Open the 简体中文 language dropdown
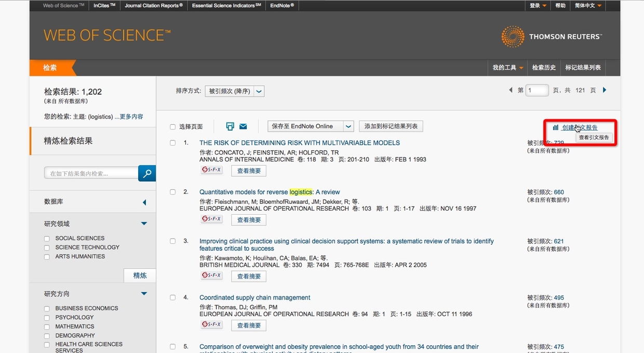This screenshot has height=353, width=644. tap(588, 6)
